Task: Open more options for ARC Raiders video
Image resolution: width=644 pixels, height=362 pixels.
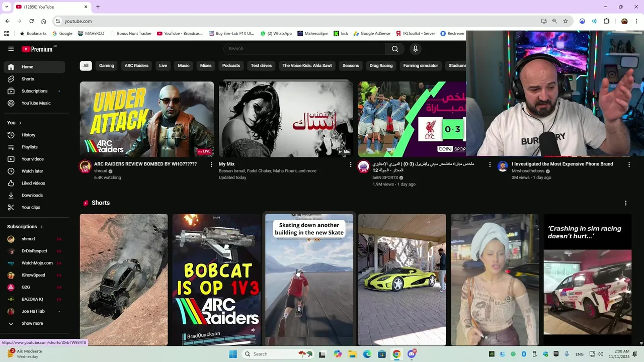Action: coord(211,164)
